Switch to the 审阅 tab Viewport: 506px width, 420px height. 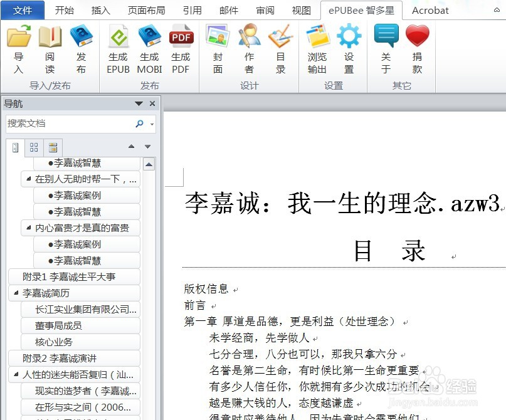click(x=265, y=10)
